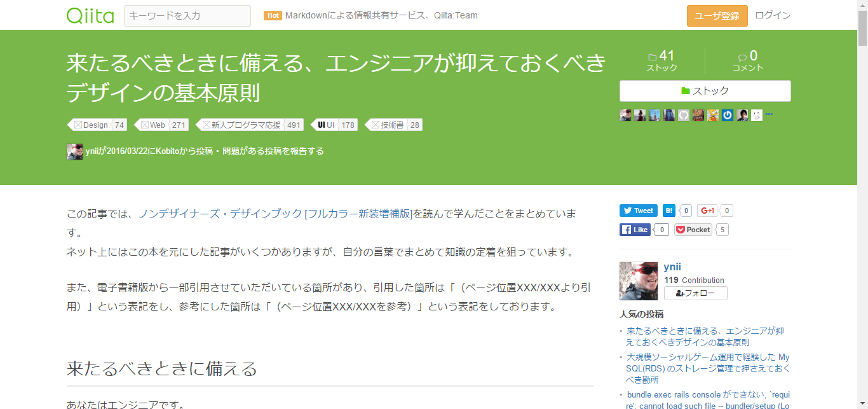Click the Qiita logo
The height and width of the screenshot is (409, 868).
(x=89, y=15)
